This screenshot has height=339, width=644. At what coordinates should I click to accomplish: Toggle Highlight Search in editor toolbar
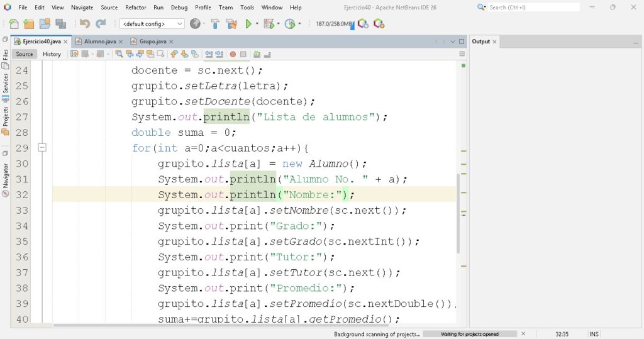pyautogui.click(x=150, y=54)
